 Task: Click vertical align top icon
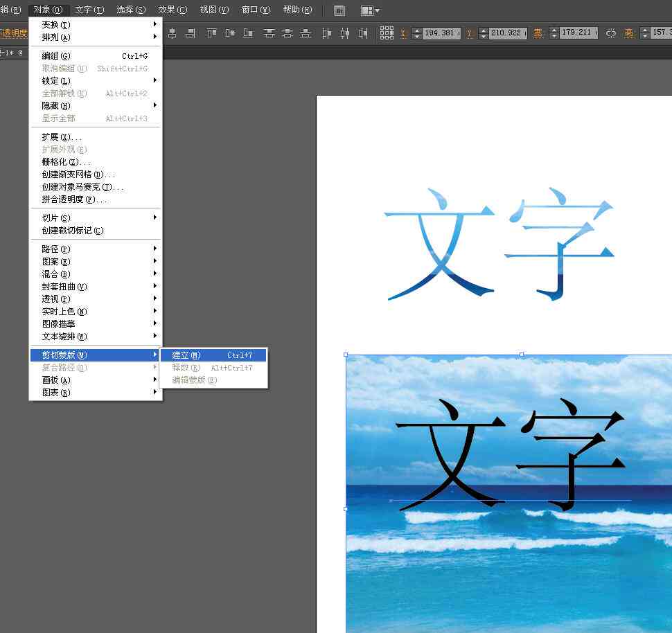(212, 33)
